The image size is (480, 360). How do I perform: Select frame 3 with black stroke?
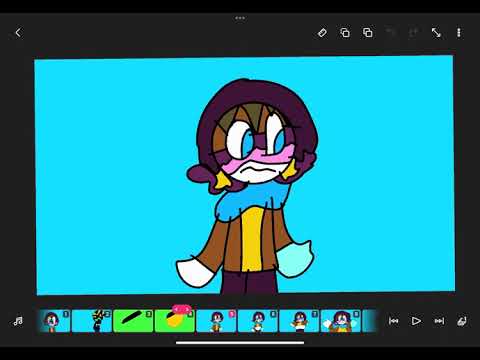click(x=133, y=321)
